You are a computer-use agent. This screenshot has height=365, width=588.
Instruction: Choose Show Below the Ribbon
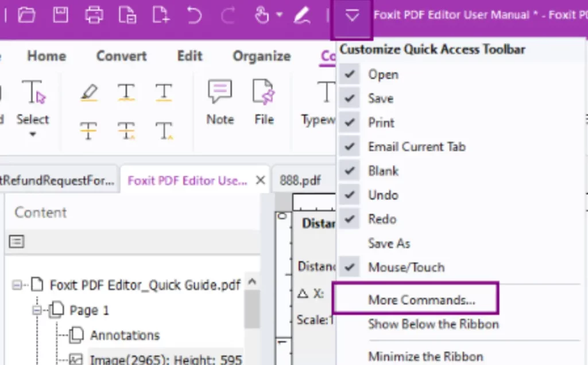pyautogui.click(x=434, y=324)
